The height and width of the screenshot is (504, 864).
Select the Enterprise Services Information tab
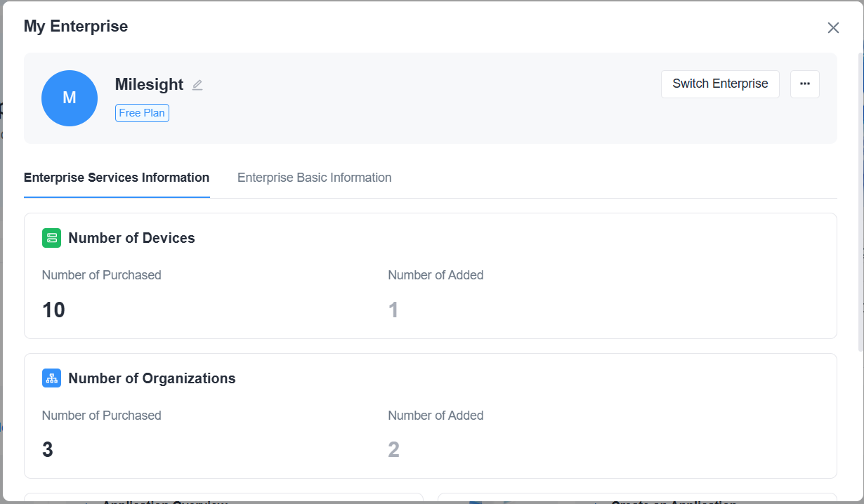(x=117, y=178)
